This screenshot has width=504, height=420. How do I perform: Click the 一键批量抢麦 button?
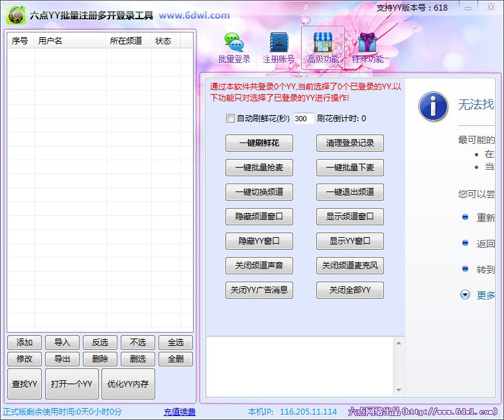(x=259, y=168)
